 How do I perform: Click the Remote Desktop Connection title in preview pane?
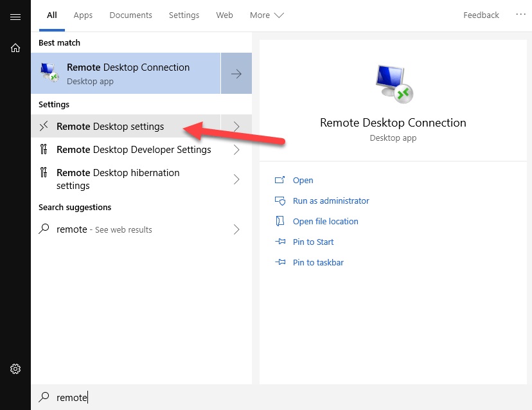coord(393,123)
